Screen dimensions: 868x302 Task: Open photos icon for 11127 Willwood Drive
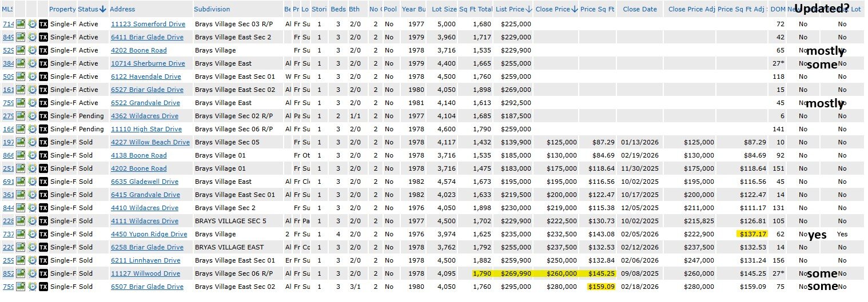[21, 273]
